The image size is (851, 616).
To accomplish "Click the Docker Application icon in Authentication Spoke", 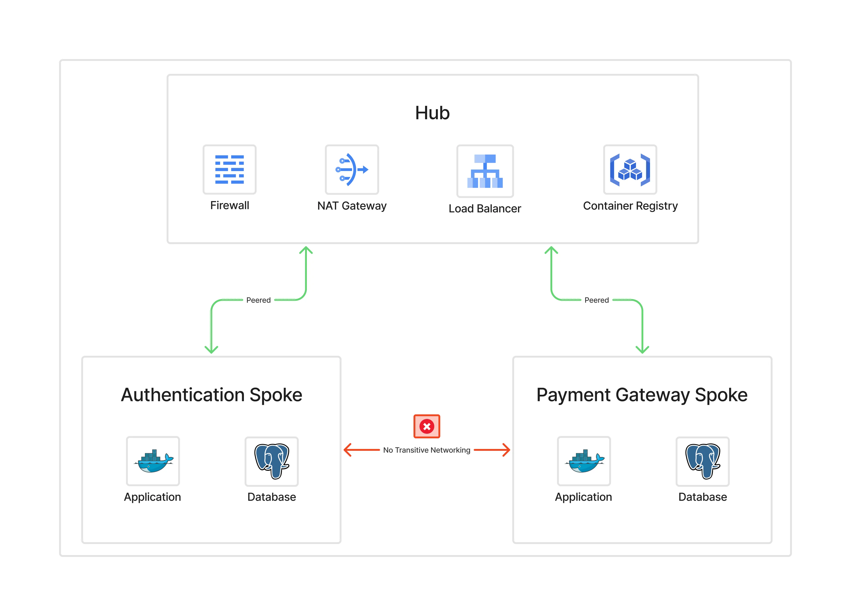I will [x=153, y=461].
